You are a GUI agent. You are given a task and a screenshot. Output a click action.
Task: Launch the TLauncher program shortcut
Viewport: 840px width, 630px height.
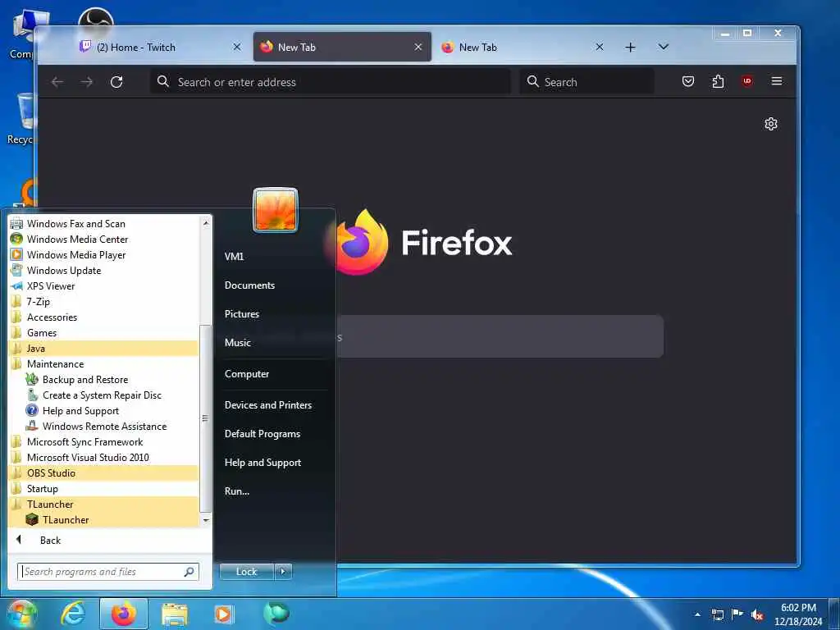[103, 519]
